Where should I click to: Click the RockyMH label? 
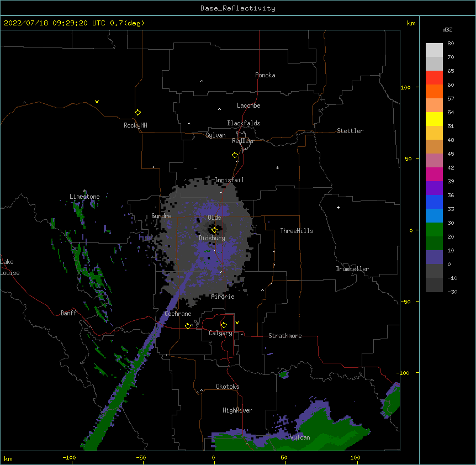(x=135, y=125)
